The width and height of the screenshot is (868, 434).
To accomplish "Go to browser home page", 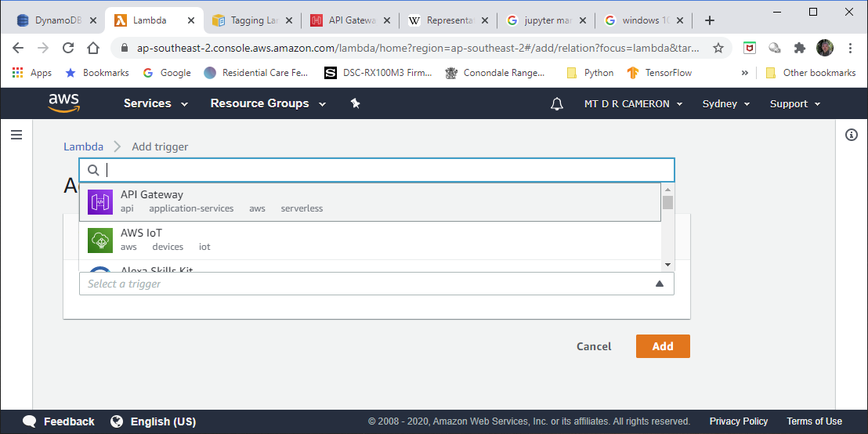I will (93, 48).
